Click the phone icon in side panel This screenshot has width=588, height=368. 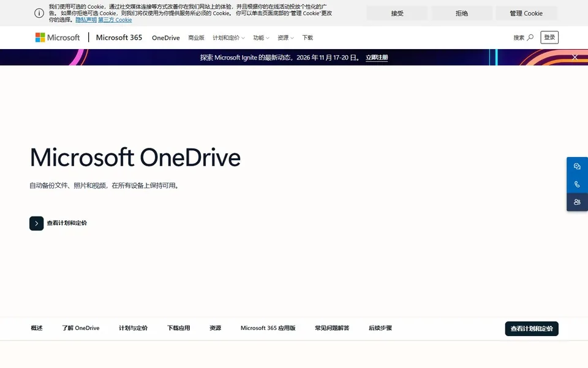tap(577, 184)
